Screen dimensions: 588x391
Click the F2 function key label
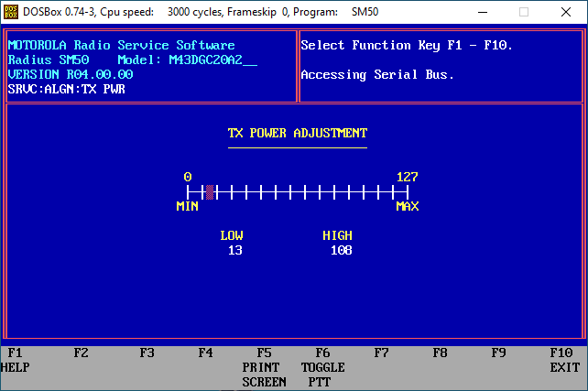tap(81, 353)
